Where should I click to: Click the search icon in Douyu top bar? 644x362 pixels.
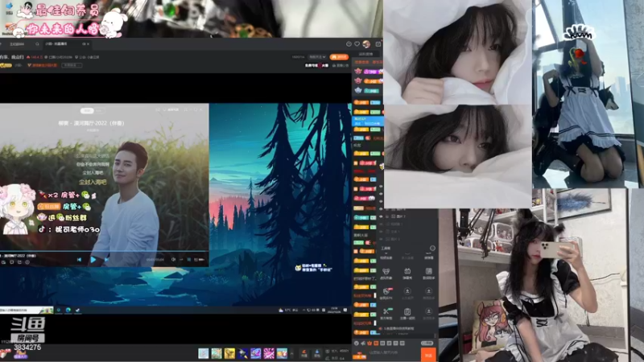pyautogui.click(x=37, y=44)
